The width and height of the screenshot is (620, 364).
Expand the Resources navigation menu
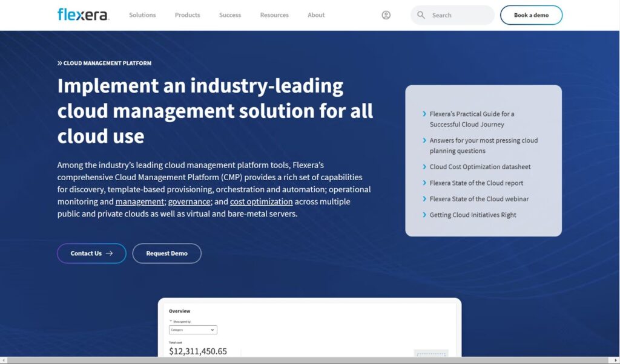(x=274, y=15)
